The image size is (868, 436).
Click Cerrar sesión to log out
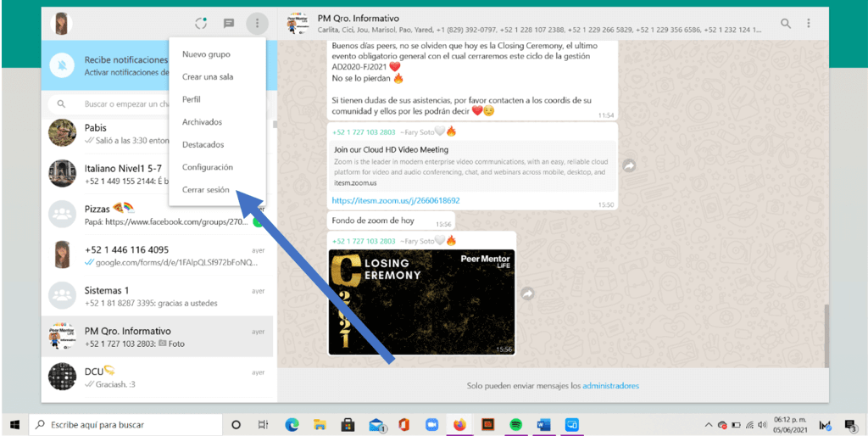(x=205, y=189)
